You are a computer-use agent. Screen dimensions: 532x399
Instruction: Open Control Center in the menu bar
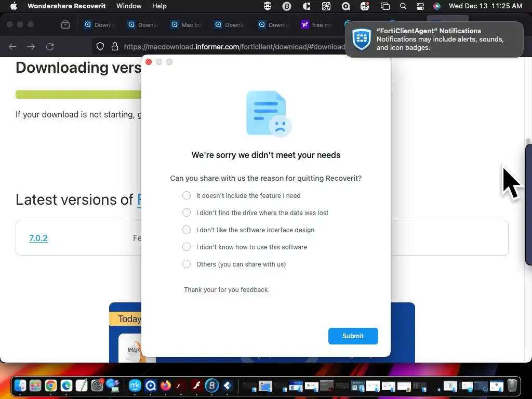click(x=420, y=6)
